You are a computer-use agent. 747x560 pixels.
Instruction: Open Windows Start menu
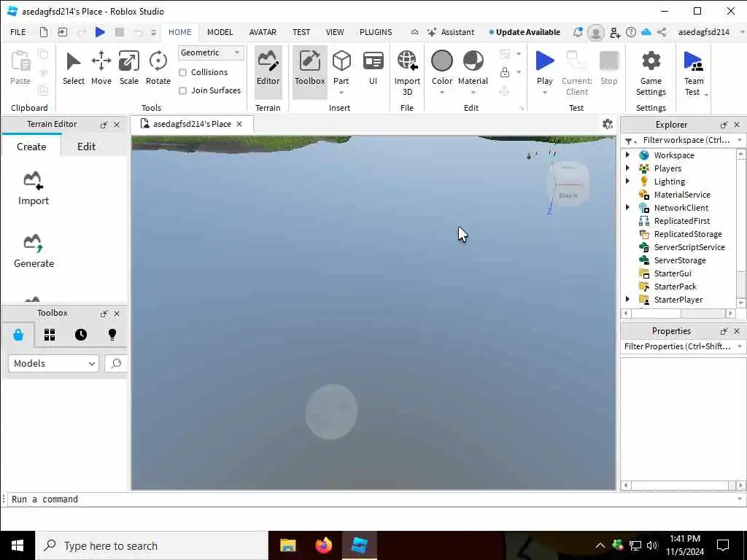(18, 545)
